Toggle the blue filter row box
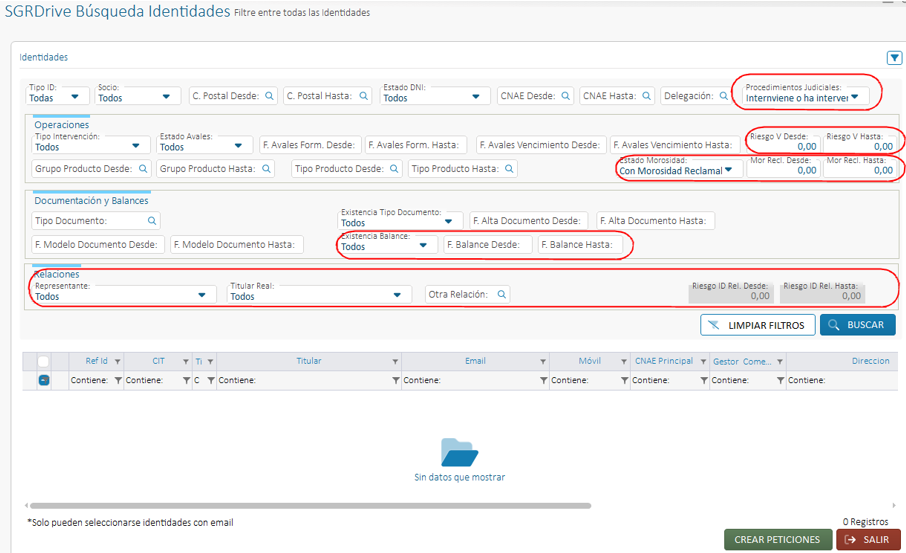 44,380
